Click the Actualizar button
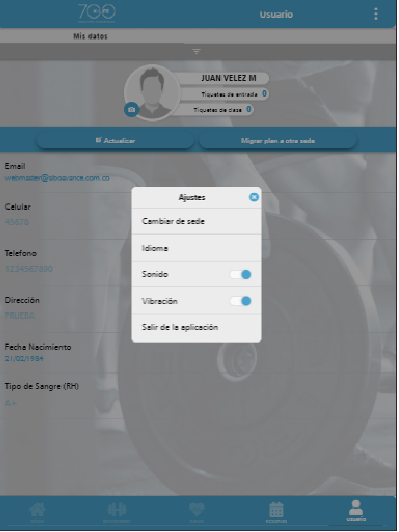The width and height of the screenshot is (399, 532). point(115,141)
